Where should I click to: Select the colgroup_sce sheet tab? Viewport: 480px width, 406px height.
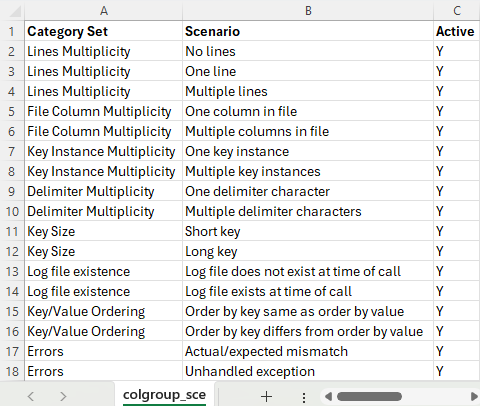click(x=164, y=395)
